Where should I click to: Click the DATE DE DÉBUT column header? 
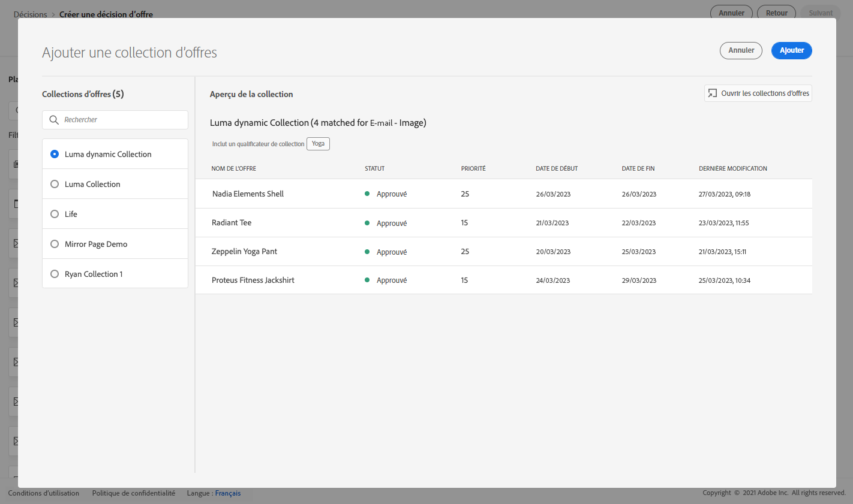click(557, 168)
